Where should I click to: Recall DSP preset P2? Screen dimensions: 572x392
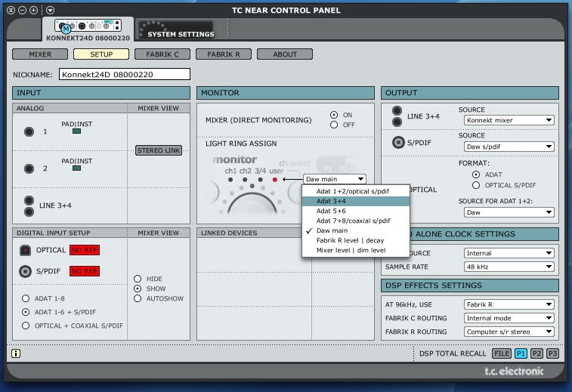click(x=536, y=353)
